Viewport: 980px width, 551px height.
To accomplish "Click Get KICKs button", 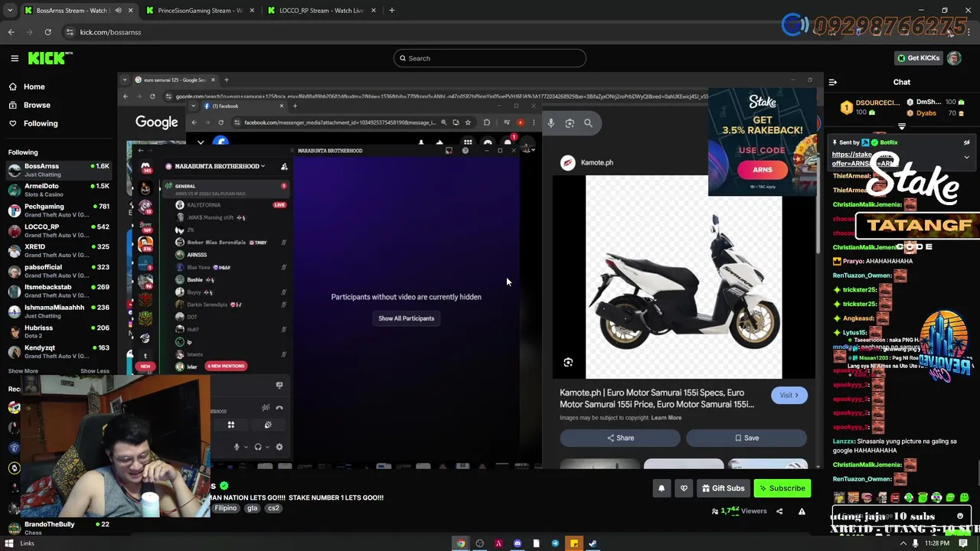I will 918,58.
